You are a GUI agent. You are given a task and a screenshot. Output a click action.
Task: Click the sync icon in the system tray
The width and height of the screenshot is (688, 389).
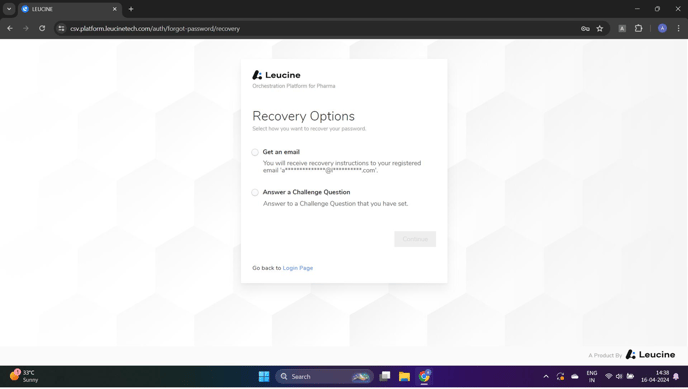[560, 377]
